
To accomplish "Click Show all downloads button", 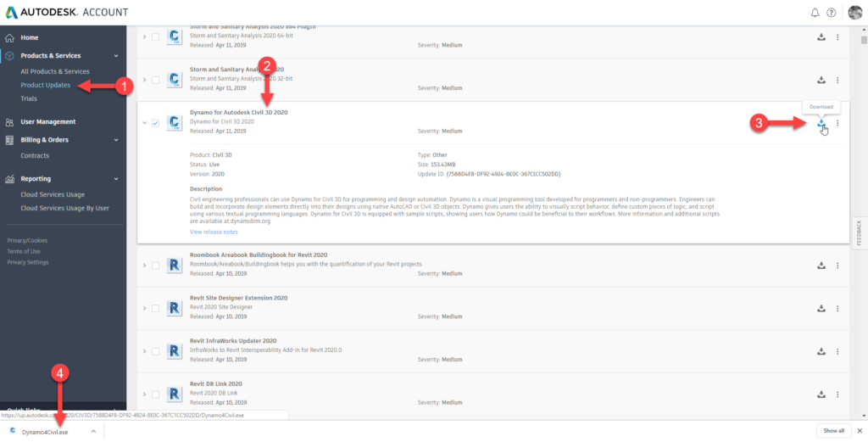I will click(x=834, y=431).
